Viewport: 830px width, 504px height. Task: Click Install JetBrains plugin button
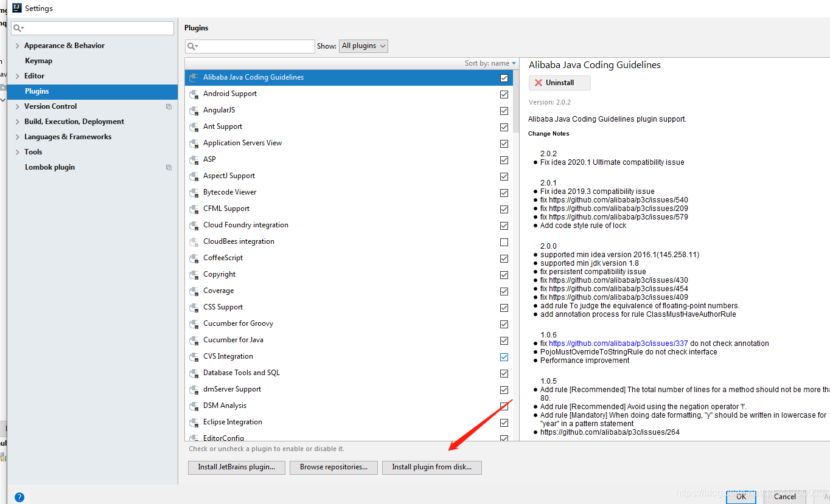pos(236,468)
